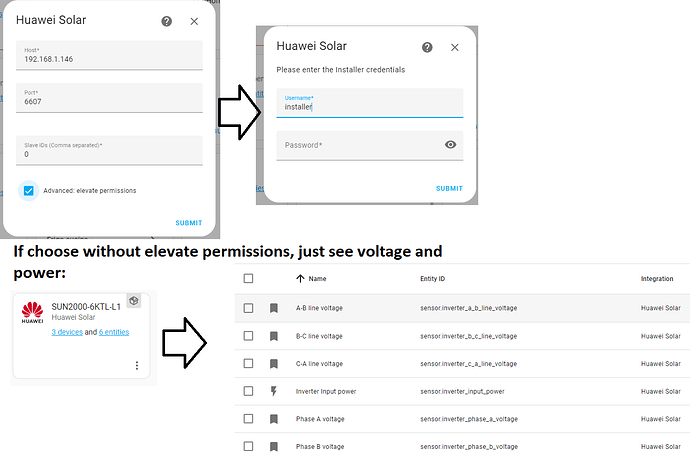Screen dimensions: 690x459
Task: Open the Inverter Input power entity
Action: click(326, 391)
